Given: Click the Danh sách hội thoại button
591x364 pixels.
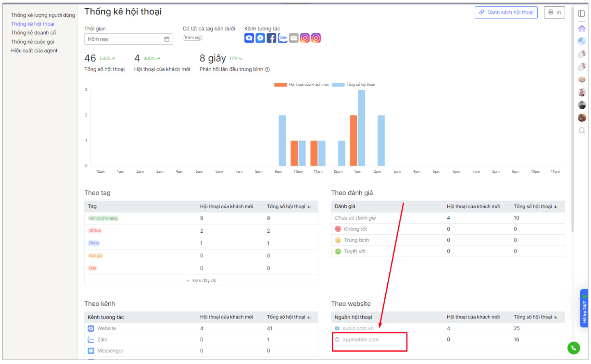Looking at the screenshot, I should click(506, 12).
